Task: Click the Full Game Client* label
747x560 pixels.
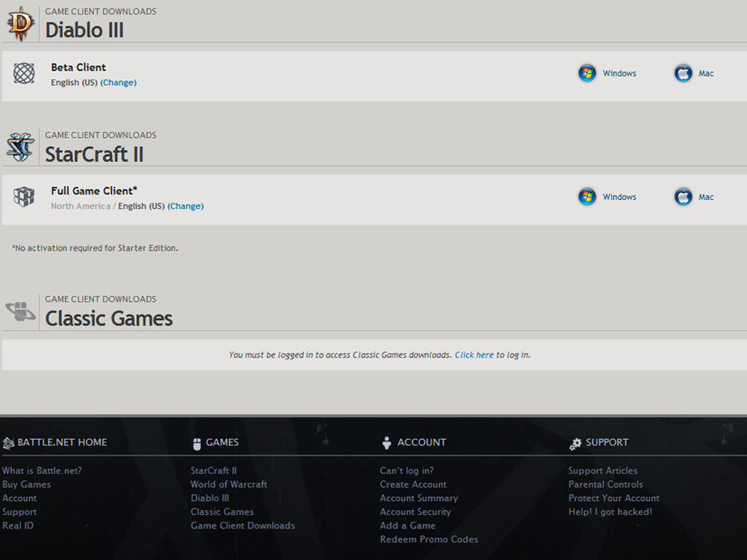Action: click(x=94, y=191)
